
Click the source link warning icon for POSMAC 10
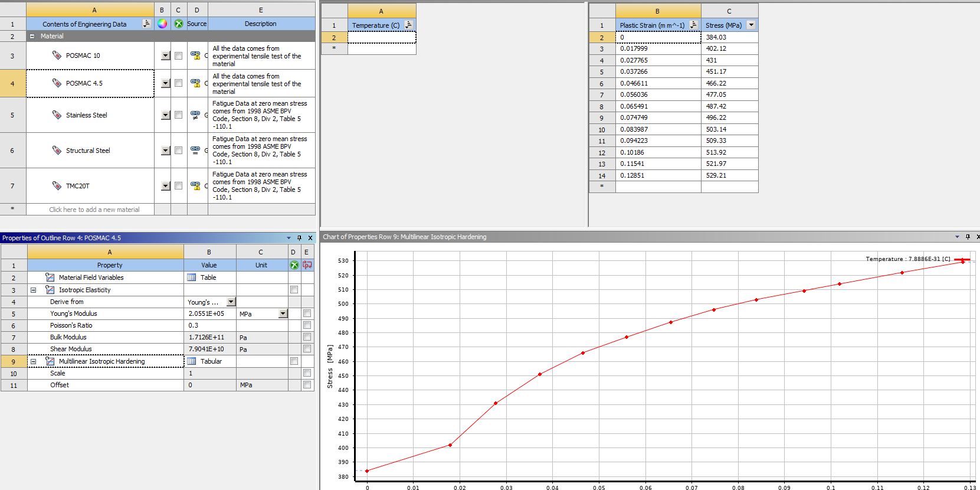195,55
